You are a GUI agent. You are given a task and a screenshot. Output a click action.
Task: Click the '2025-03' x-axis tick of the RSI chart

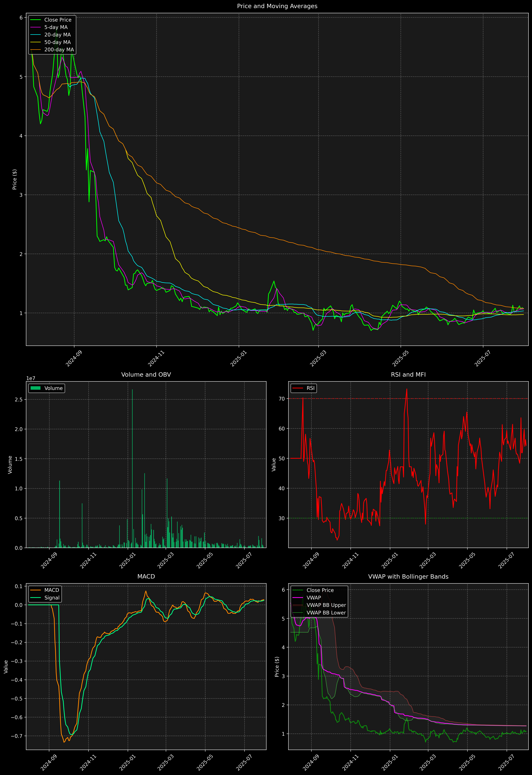pyautogui.click(x=428, y=560)
